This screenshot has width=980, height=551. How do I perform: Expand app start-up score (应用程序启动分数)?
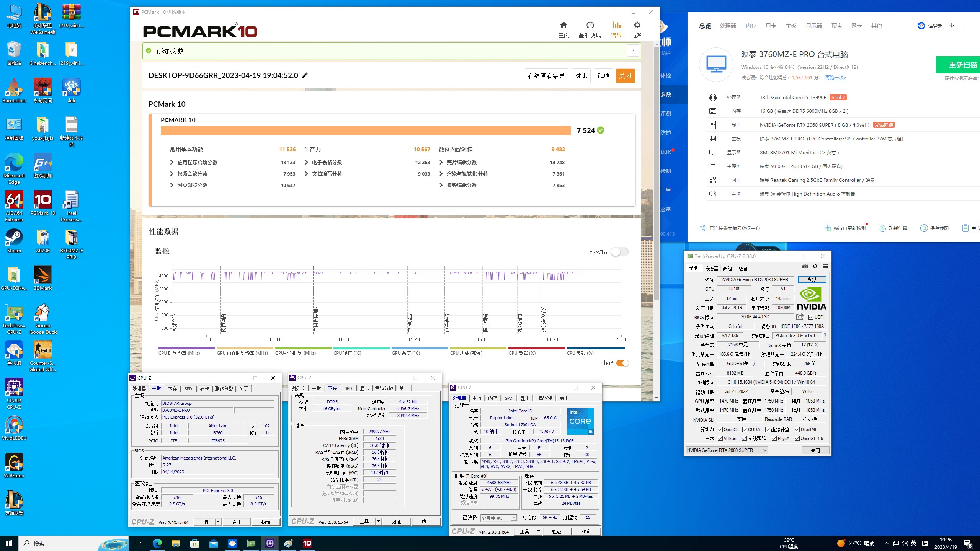pos(171,162)
